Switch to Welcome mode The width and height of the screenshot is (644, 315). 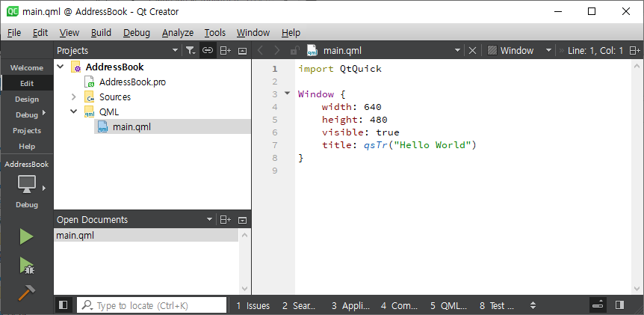(27, 68)
